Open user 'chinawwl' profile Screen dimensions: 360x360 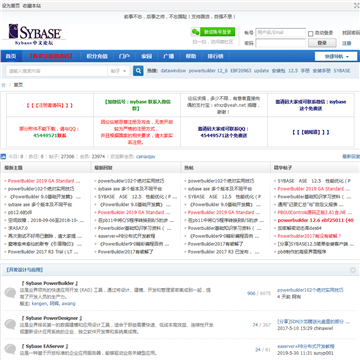tap(322, 328)
